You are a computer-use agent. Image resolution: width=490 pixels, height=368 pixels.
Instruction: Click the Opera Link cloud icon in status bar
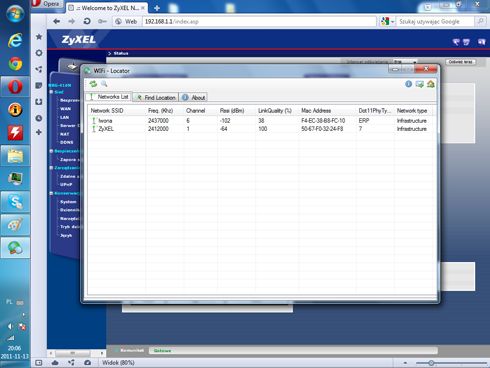(x=55, y=363)
